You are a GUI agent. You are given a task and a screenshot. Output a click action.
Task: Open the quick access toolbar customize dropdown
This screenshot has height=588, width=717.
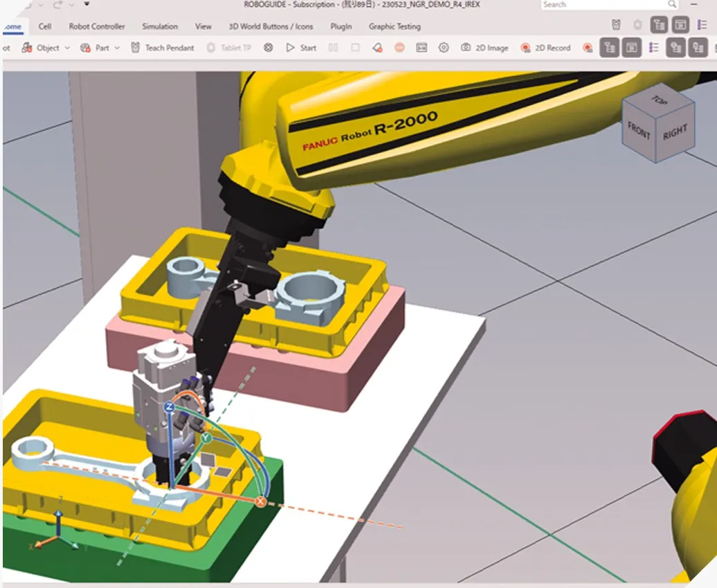87,4
